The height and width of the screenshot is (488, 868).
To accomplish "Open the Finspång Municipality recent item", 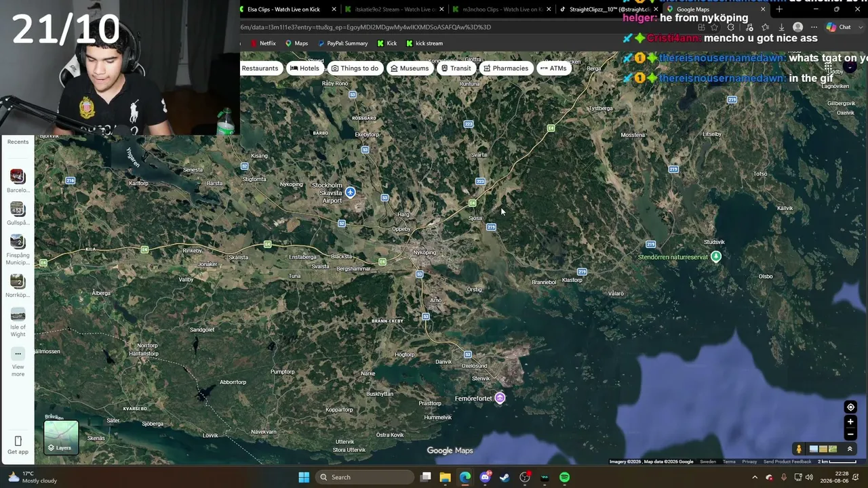I will coord(18,249).
